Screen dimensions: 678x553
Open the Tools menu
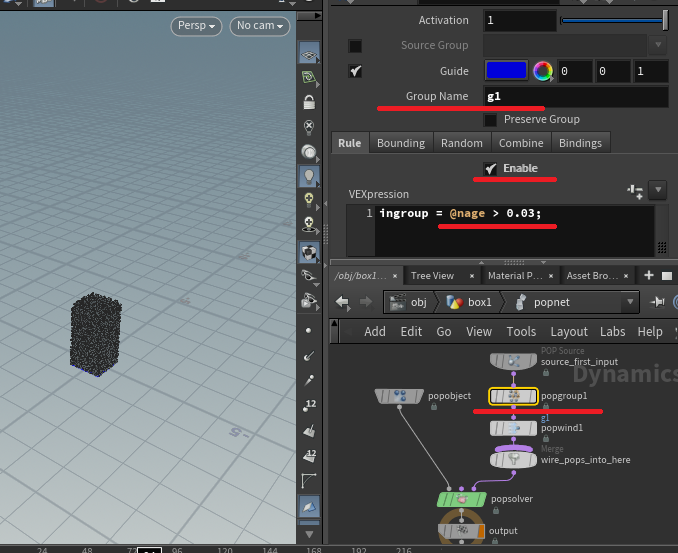521,332
